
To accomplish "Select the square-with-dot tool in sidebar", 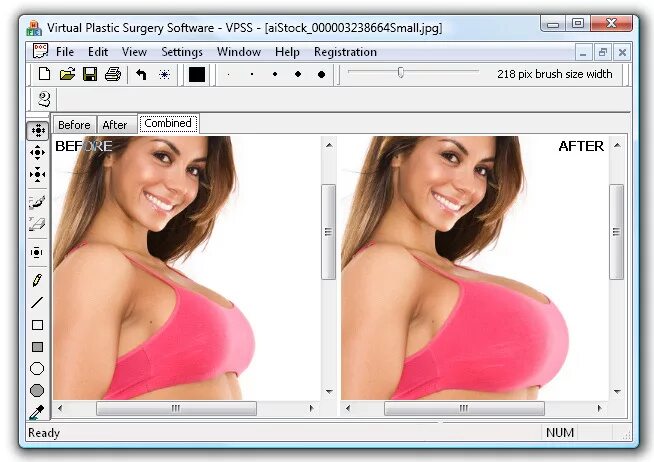I will [37, 252].
